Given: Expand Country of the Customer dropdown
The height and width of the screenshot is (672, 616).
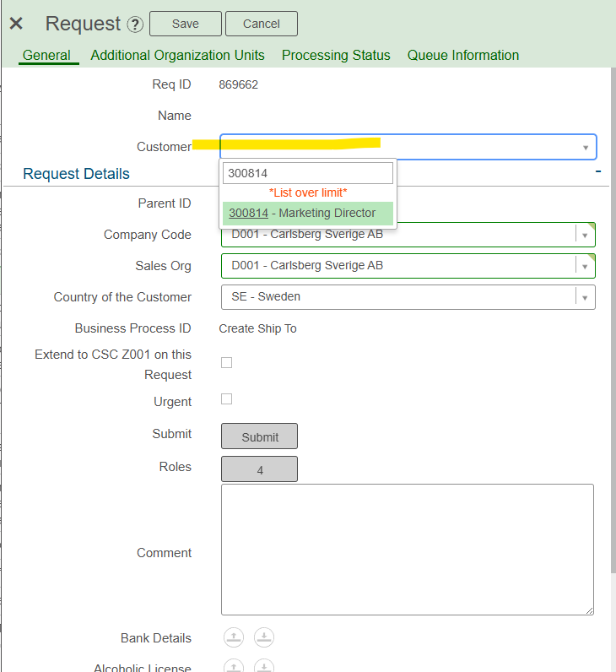Looking at the screenshot, I should click(x=585, y=297).
